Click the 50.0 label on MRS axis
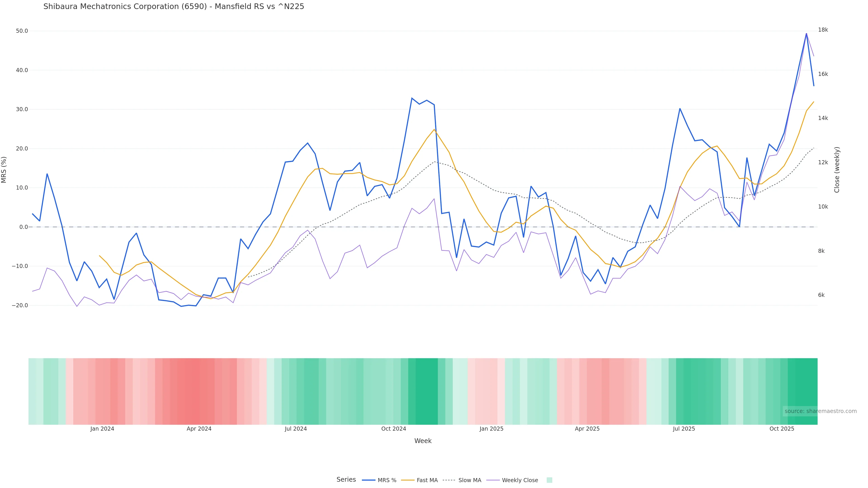This screenshot has height=488, width=868. point(22,31)
